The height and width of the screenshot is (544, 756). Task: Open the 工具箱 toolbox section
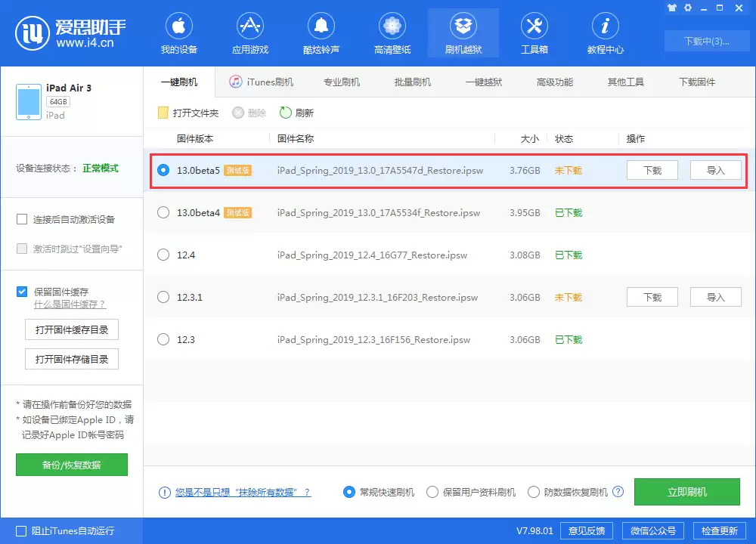click(x=534, y=33)
